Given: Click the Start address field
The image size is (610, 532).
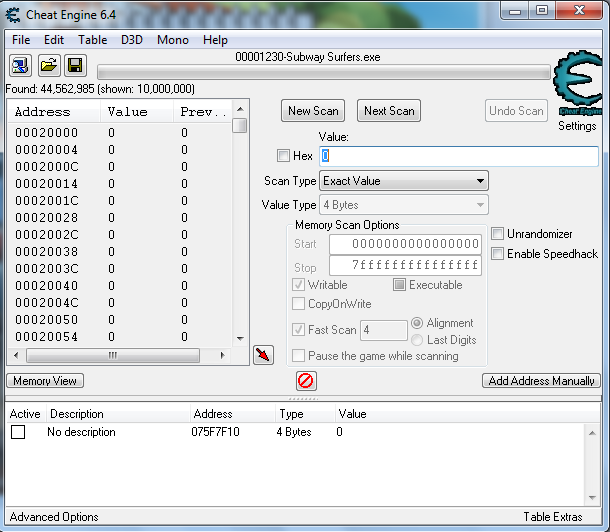Looking at the screenshot, I should point(405,244).
